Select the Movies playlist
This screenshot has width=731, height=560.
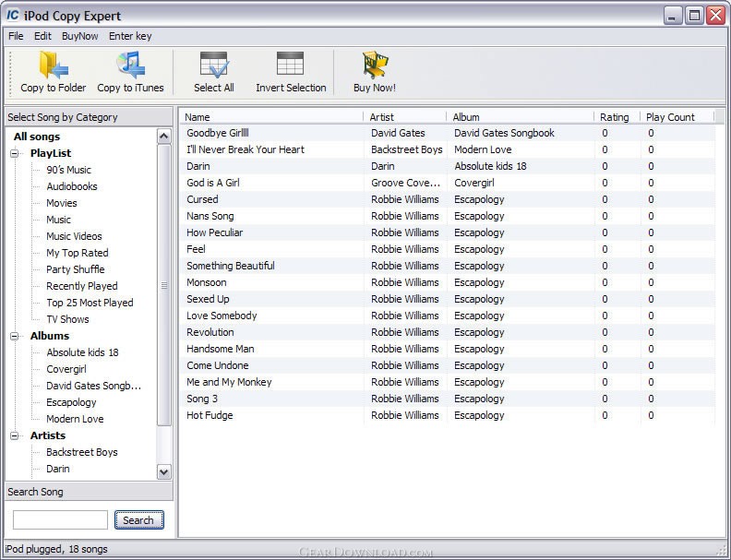point(62,203)
